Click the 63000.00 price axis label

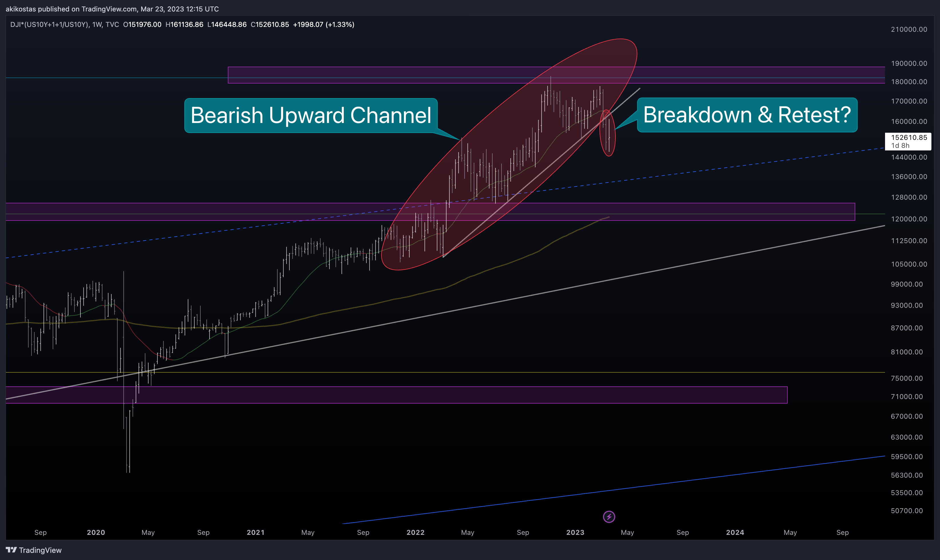[x=907, y=437]
